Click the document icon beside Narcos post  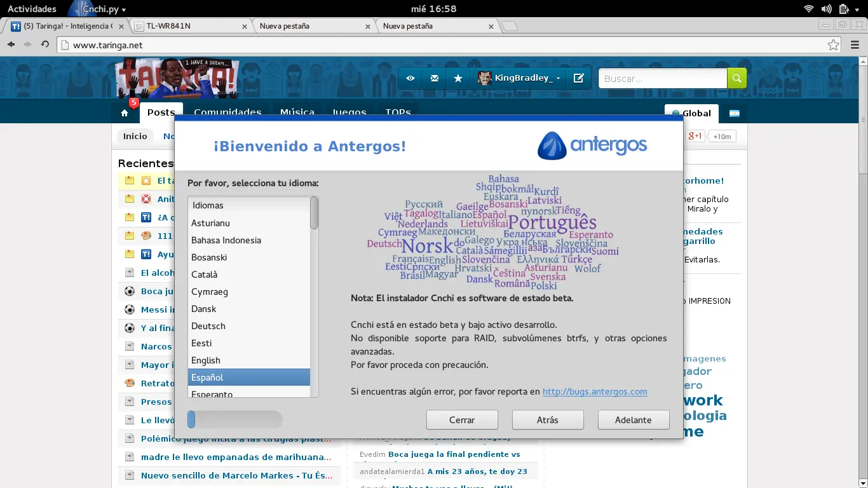130,346
